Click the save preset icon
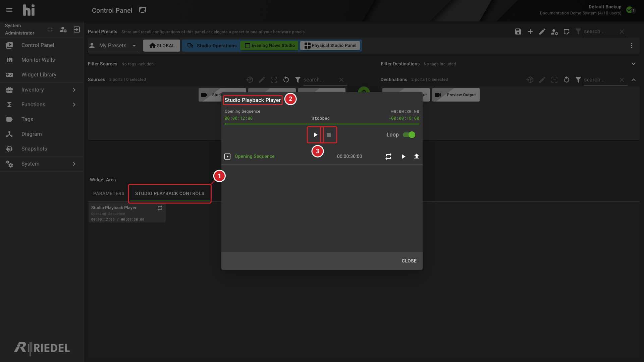The width and height of the screenshot is (644, 362). click(518, 32)
